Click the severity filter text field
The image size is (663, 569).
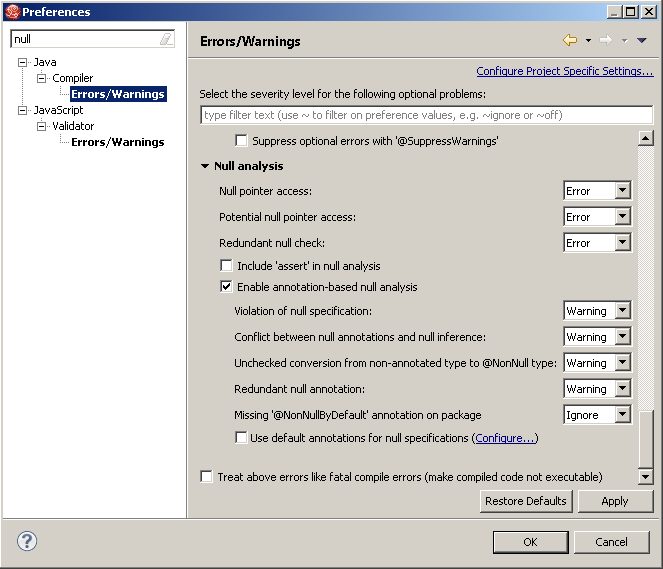pos(427,115)
